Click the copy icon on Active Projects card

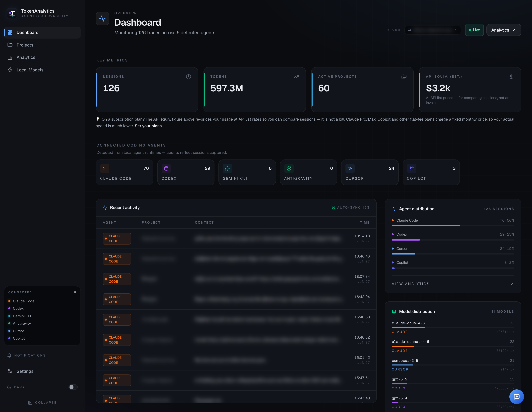404,77
